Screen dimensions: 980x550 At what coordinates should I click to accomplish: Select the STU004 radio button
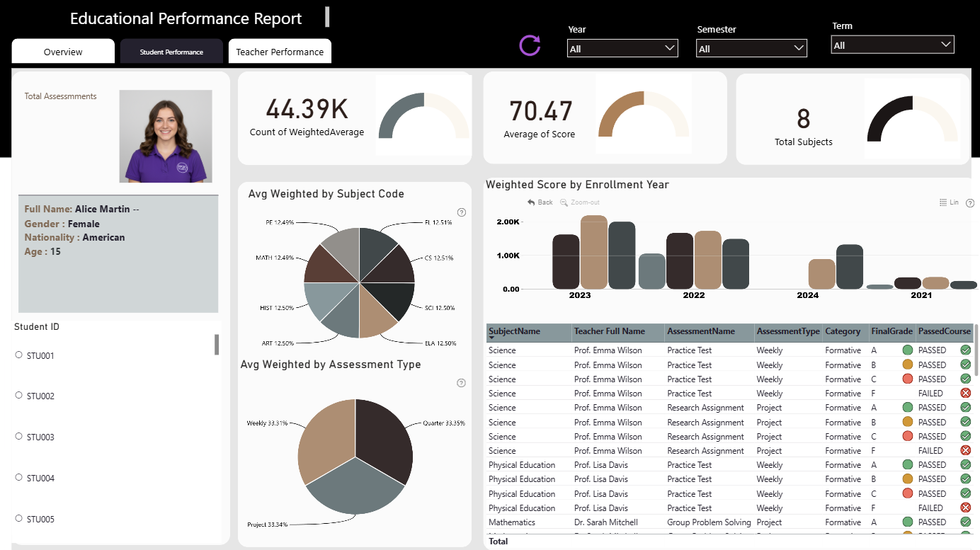[19, 478]
